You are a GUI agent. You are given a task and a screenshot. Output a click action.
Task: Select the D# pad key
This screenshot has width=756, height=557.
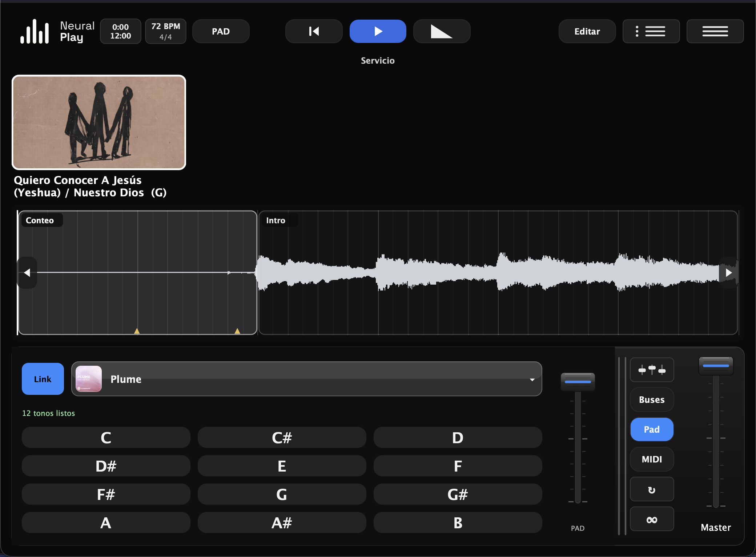(106, 466)
